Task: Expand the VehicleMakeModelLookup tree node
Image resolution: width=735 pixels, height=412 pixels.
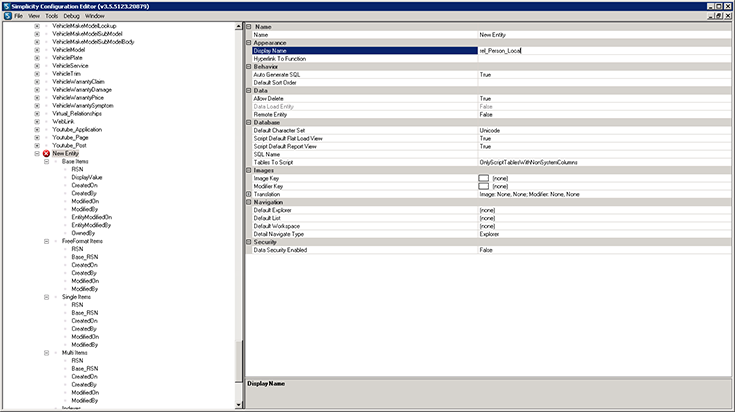Action: tap(37, 26)
